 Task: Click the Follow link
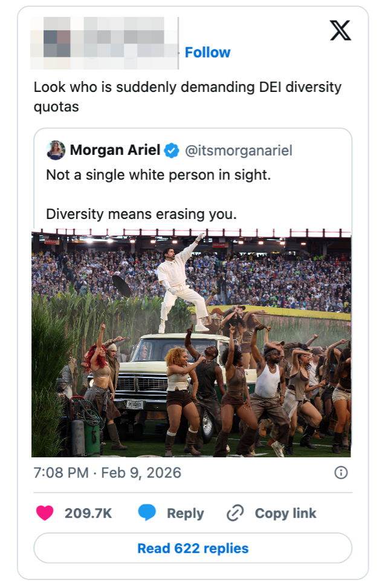click(x=207, y=53)
